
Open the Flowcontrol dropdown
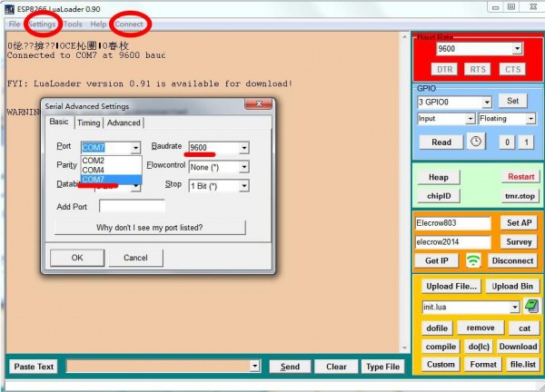(244, 167)
